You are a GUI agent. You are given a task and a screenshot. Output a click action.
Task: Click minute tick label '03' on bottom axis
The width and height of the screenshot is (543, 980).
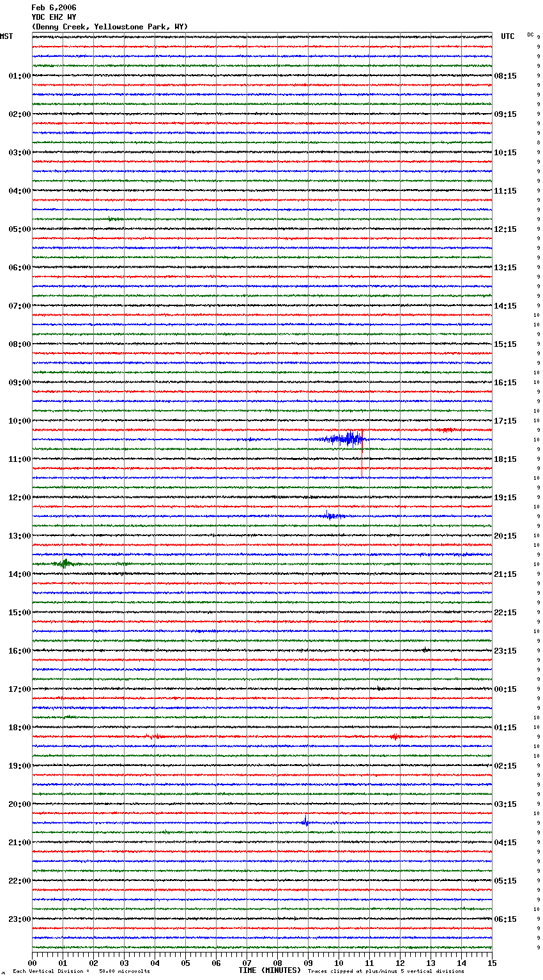124,963
